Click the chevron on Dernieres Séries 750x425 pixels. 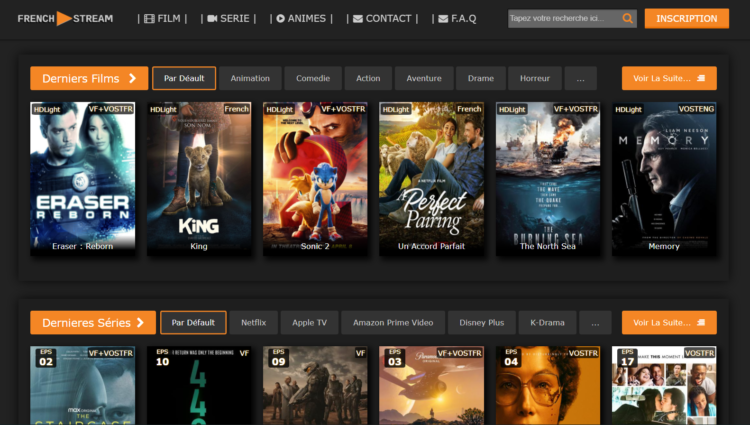[x=140, y=323]
